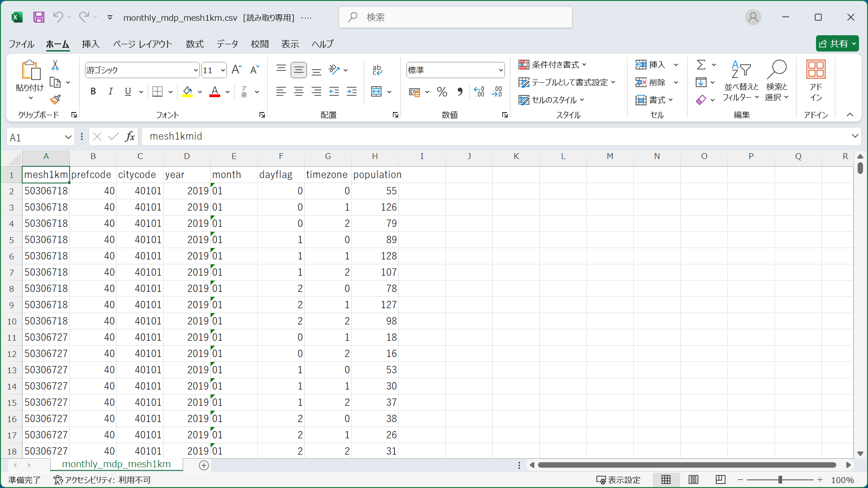Viewport: 868px width, 488px height.
Task: Click the Cut scissors icon
Action: pos(55,65)
